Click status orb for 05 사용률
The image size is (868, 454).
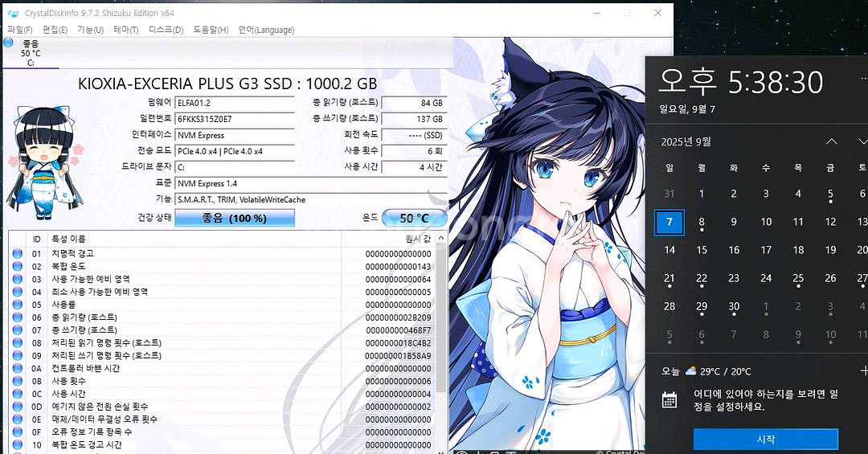tap(17, 305)
